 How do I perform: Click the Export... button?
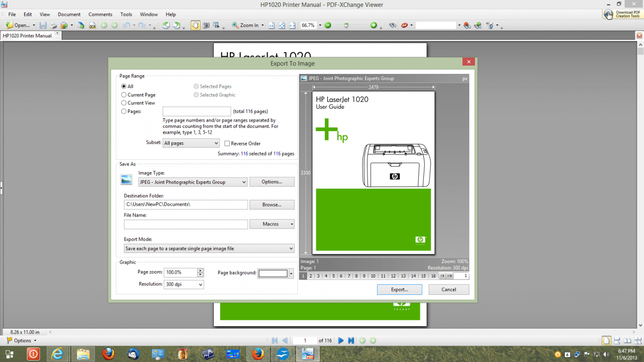pos(399,290)
